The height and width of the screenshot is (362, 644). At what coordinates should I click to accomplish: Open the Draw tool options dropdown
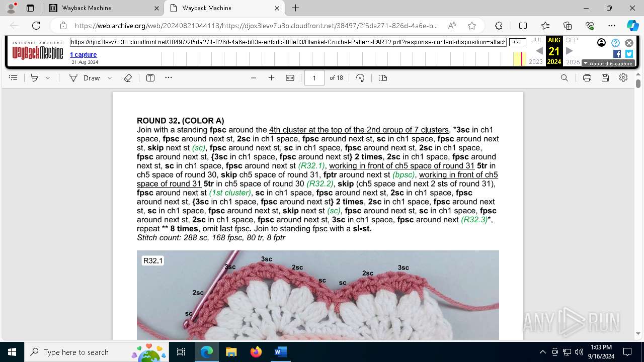coord(110,78)
